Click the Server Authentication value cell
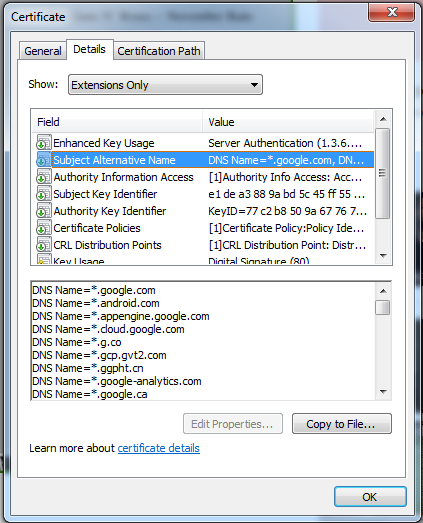 285,143
